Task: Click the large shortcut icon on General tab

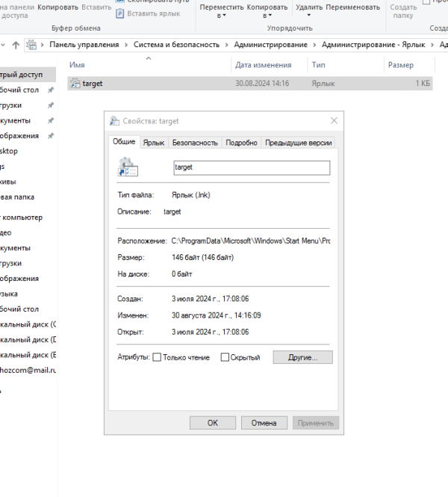Action: pyautogui.click(x=128, y=167)
